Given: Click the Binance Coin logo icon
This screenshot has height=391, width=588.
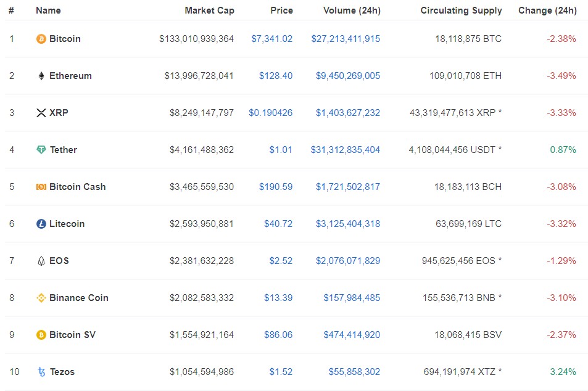Looking at the screenshot, I should 41,298.
